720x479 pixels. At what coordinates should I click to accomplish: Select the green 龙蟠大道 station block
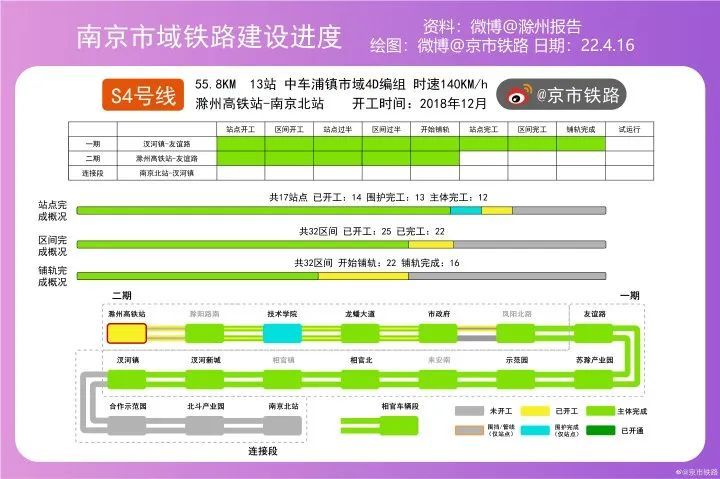click(x=360, y=333)
